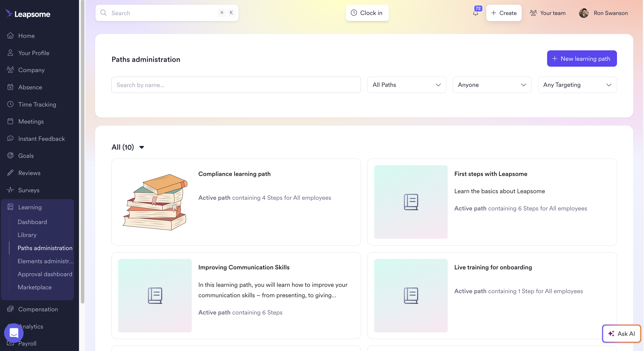
Task: Open Live training for onboarding title
Action: [x=493, y=267]
